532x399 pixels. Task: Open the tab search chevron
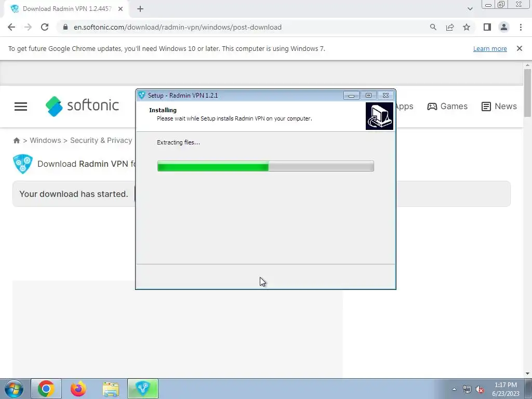(470, 9)
